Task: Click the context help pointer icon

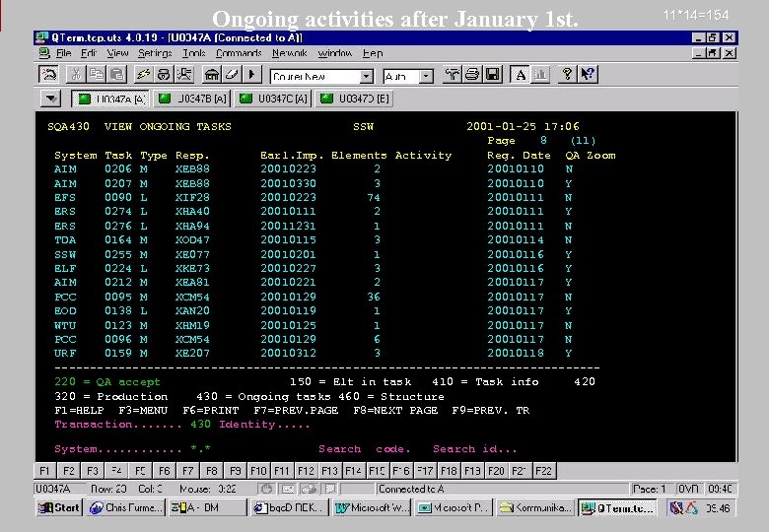Action: pos(588,75)
